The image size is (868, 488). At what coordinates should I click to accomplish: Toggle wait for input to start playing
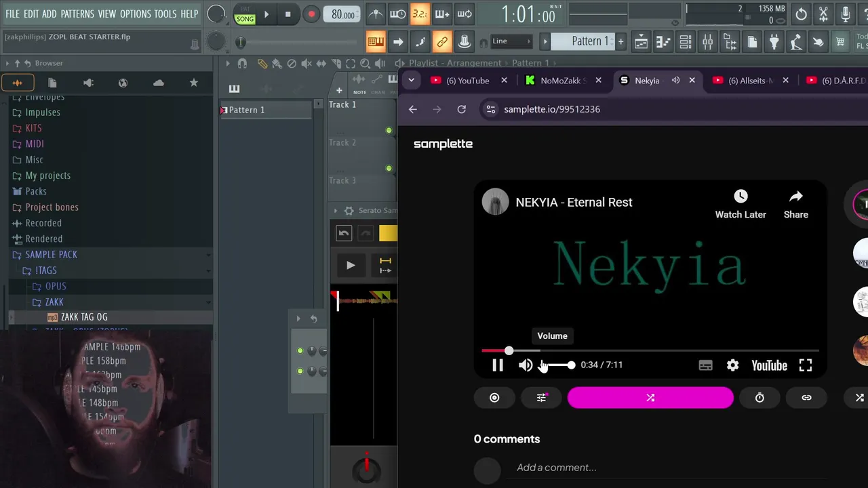pos(398,14)
